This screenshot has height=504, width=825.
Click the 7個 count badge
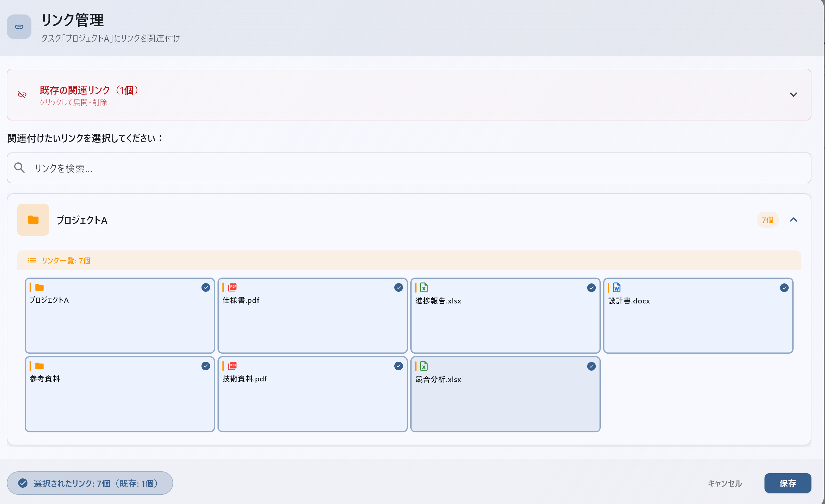coord(767,220)
